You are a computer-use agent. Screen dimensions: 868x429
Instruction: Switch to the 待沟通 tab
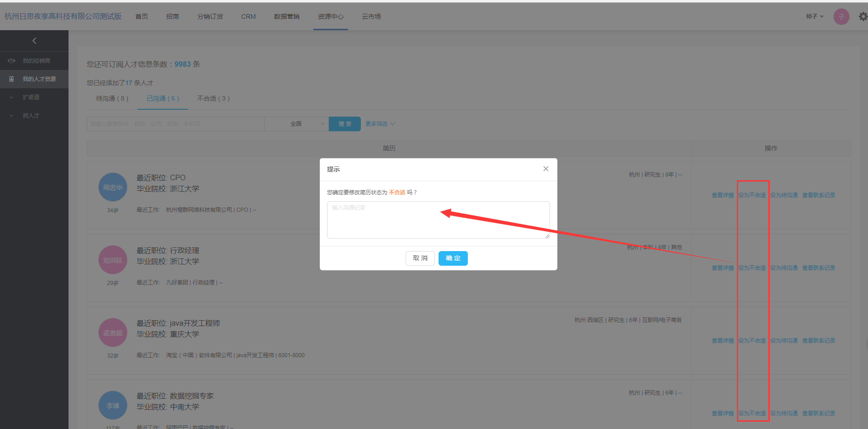coord(112,98)
